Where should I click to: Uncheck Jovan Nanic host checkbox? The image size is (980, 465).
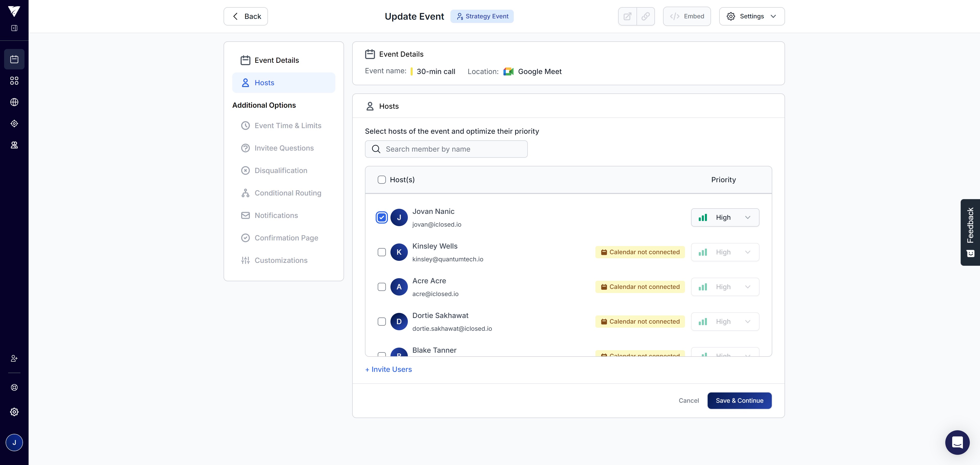[x=382, y=217]
